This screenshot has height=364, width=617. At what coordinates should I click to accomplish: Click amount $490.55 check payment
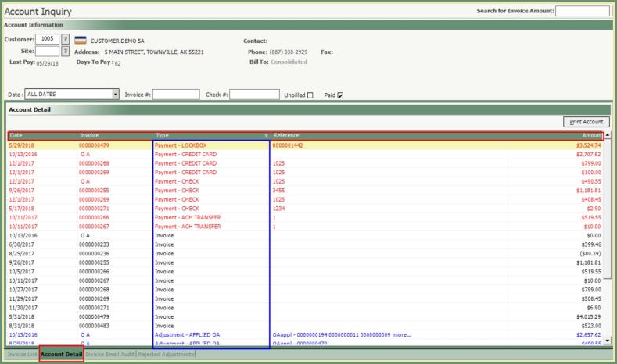click(x=591, y=181)
